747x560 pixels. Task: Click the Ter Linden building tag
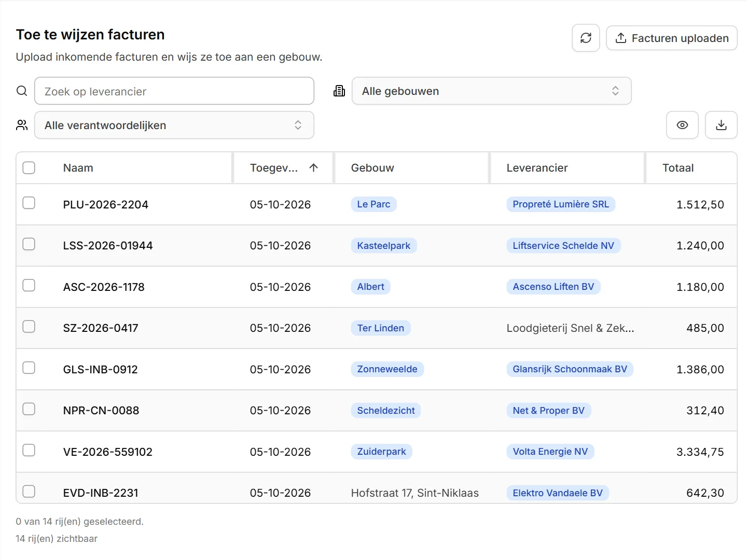point(380,328)
